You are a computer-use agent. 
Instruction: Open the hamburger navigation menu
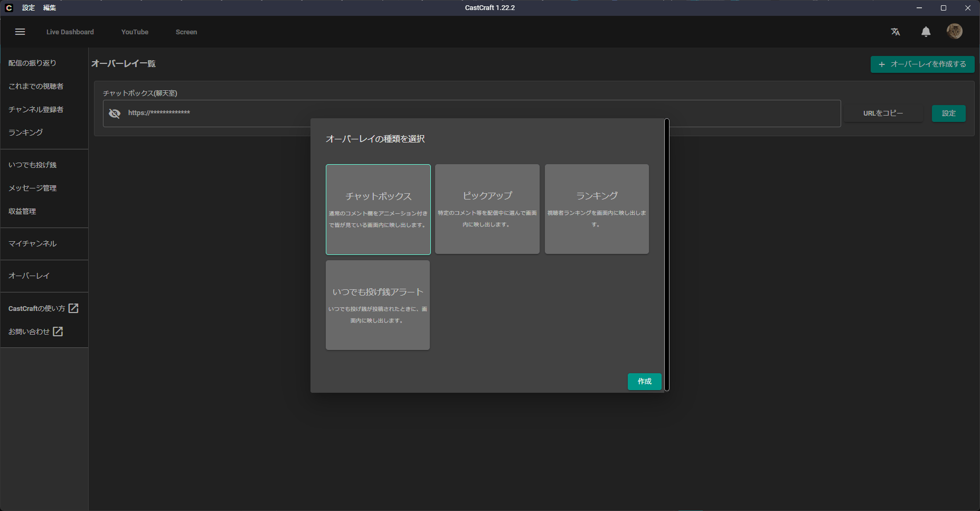pyautogui.click(x=20, y=32)
